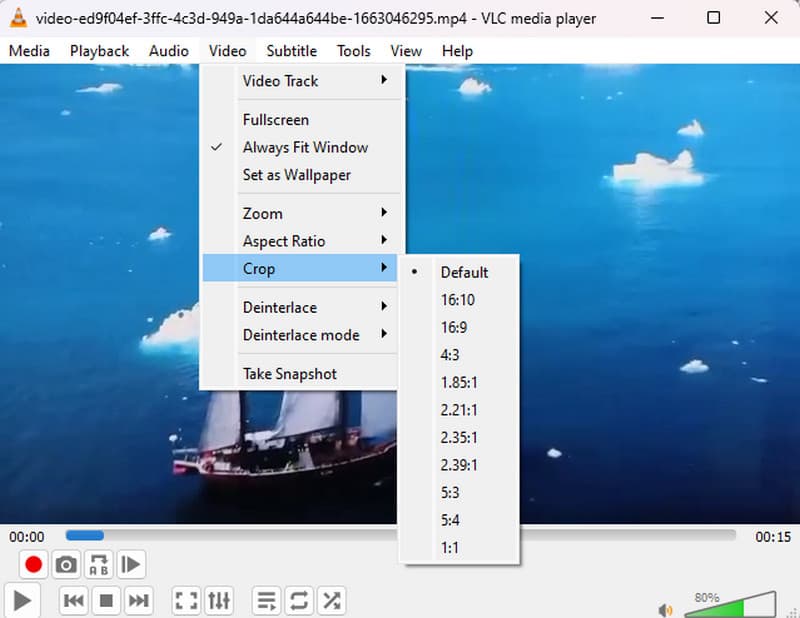Select 4:3 crop ratio
Viewport: 800px width, 618px height.
(459, 355)
